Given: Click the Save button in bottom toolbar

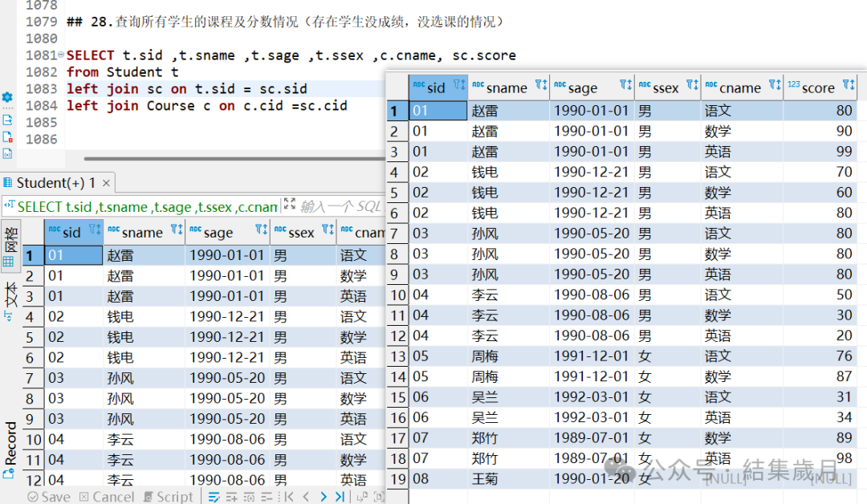Looking at the screenshot, I should click(49, 497).
